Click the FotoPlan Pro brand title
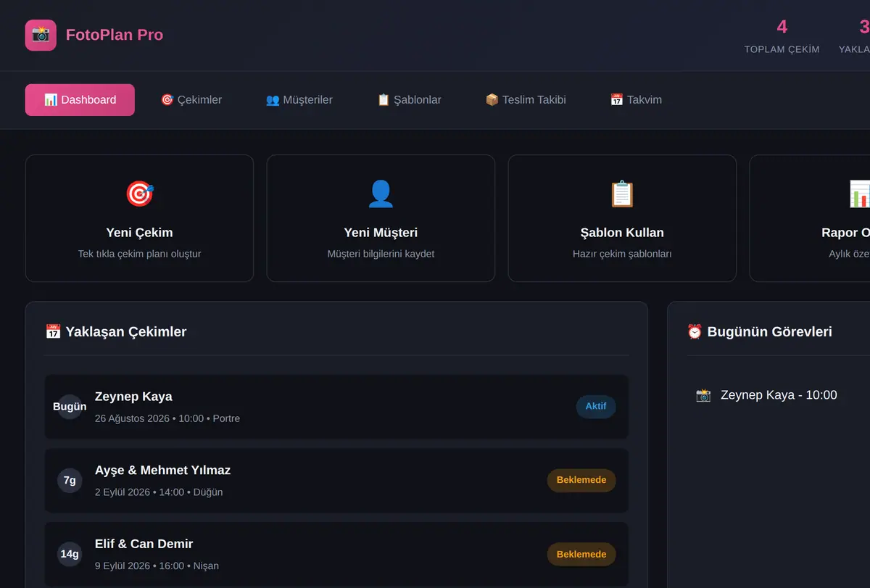 (x=115, y=35)
